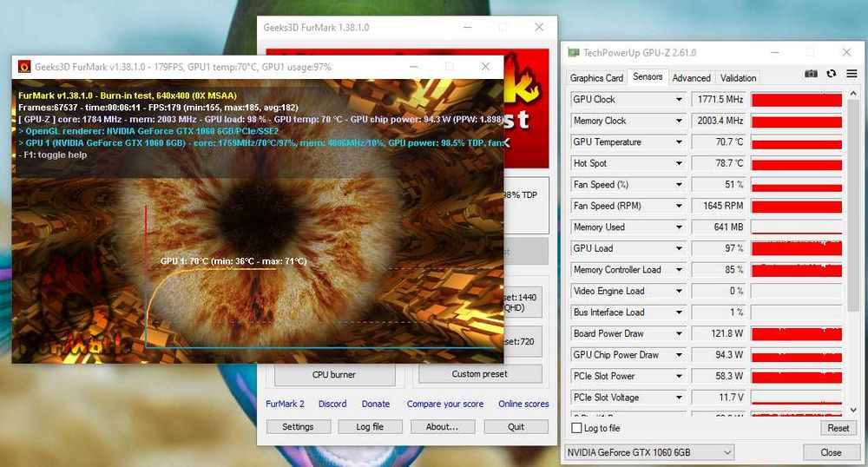The image size is (868, 467).
Task: Open the Fan Speed (%) sensor dropdown
Action: coord(679,185)
